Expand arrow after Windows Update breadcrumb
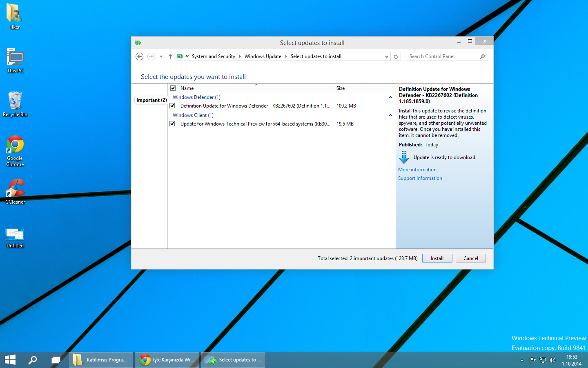The height and width of the screenshot is (368, 588). [286, 56]
